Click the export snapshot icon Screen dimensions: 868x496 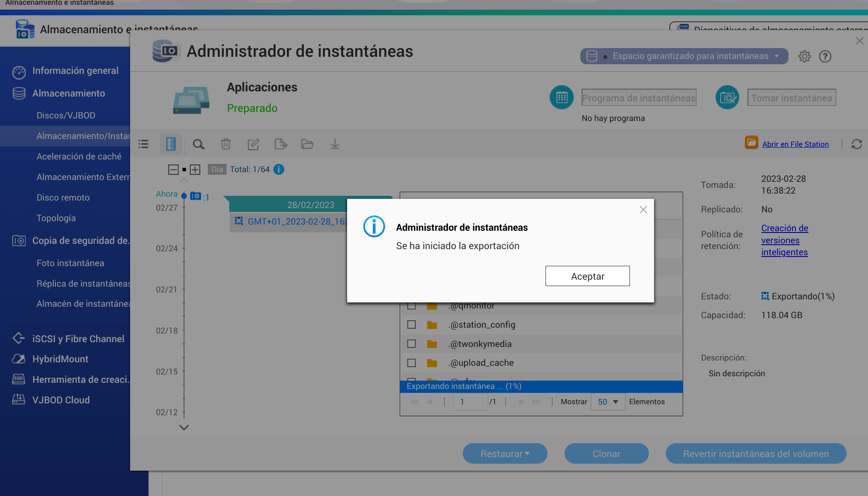[x=280, y=144]
